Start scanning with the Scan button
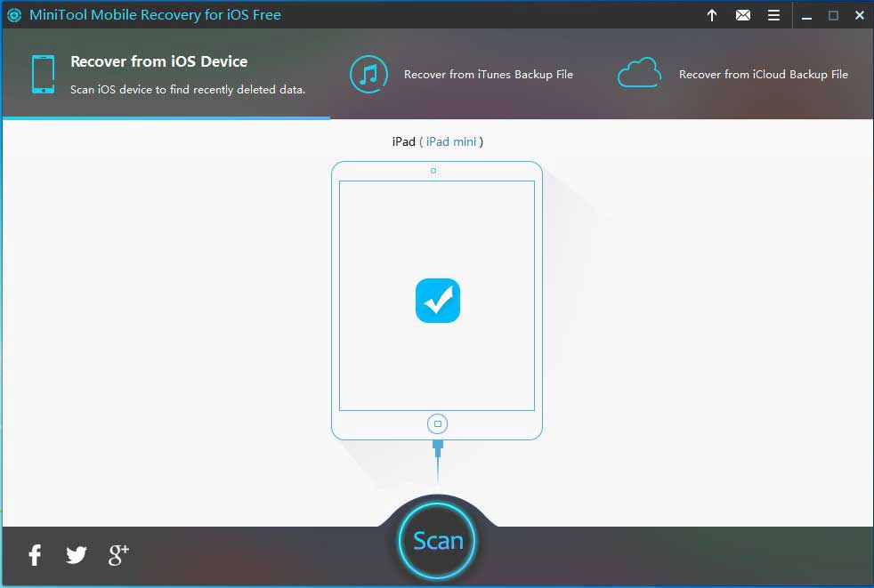Image resolution: width=874 pixels, height=588 pixels. click(438, 541)
